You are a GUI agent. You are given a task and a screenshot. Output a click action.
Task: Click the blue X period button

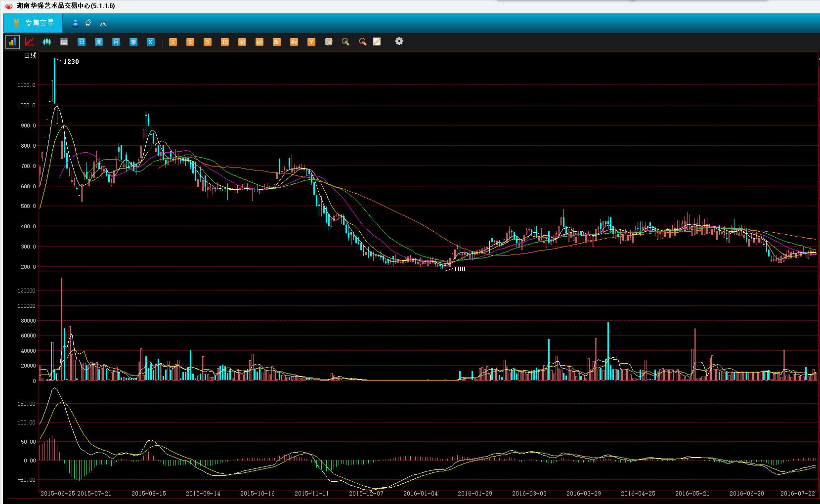pyautogui.click(x=151, y=42)
